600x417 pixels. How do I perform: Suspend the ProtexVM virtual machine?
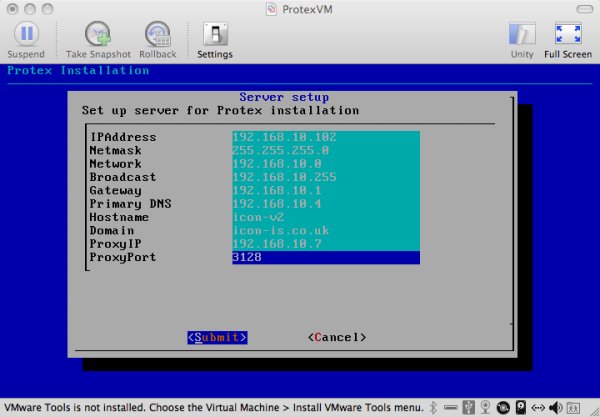[26, 40]
